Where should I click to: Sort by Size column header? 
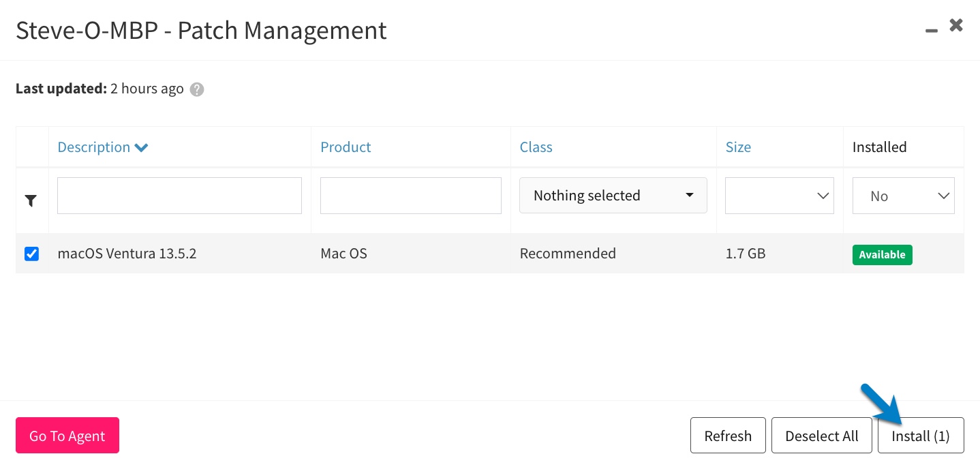[738, 147]
